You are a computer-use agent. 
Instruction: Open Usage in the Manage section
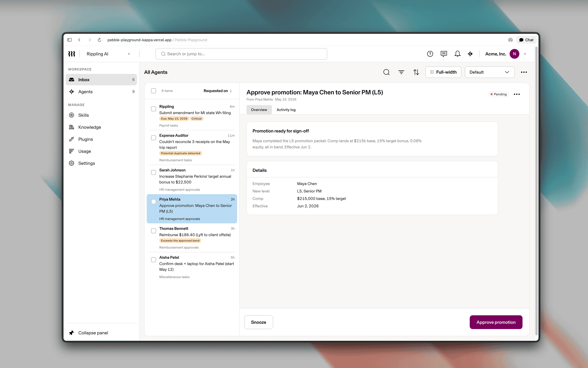101,151
